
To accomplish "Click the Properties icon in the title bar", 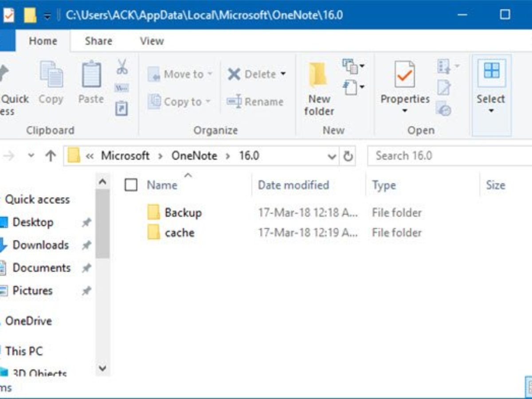I will tap(8, 16).
